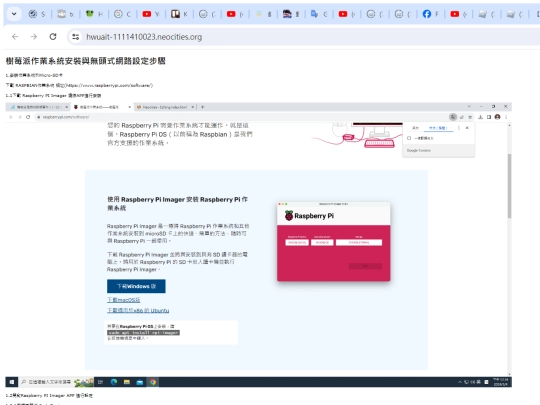The image size is (540, 405).
Task: Click the embedded browser's reload icon
Action: (x=28, y=117)
